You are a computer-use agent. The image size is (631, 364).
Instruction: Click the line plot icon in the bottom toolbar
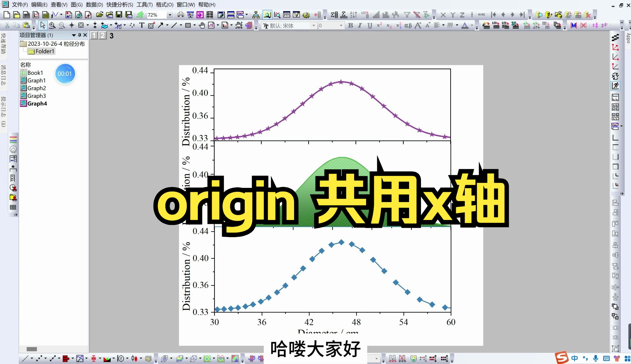coord(25,358)
